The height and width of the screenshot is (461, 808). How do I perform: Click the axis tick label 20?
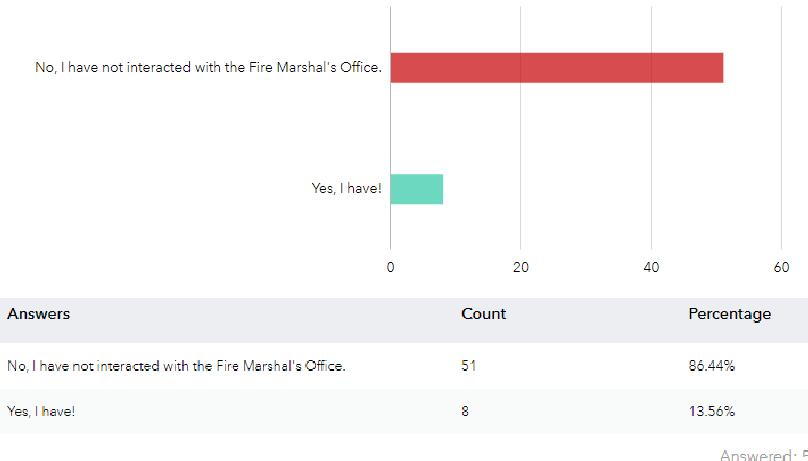[520, 267]
